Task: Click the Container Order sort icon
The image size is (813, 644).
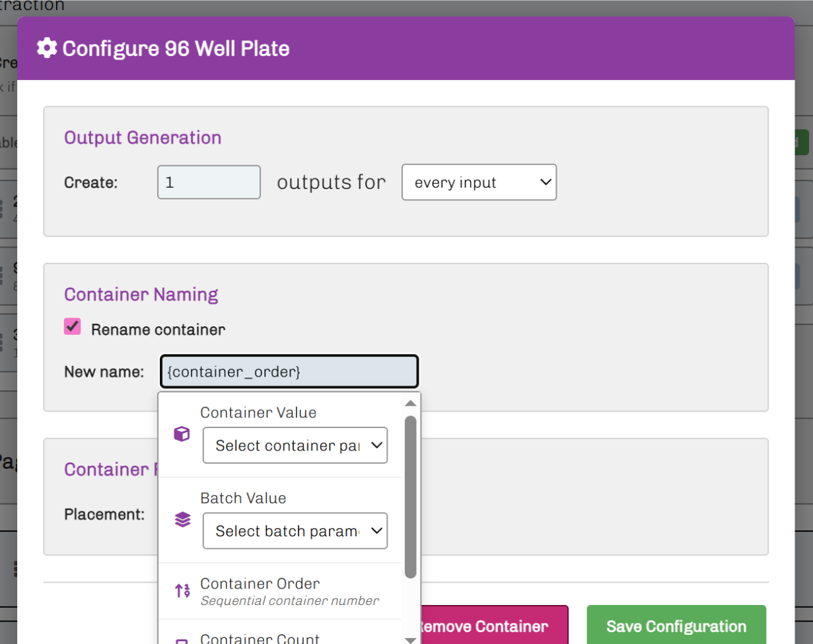Action: 182,591
